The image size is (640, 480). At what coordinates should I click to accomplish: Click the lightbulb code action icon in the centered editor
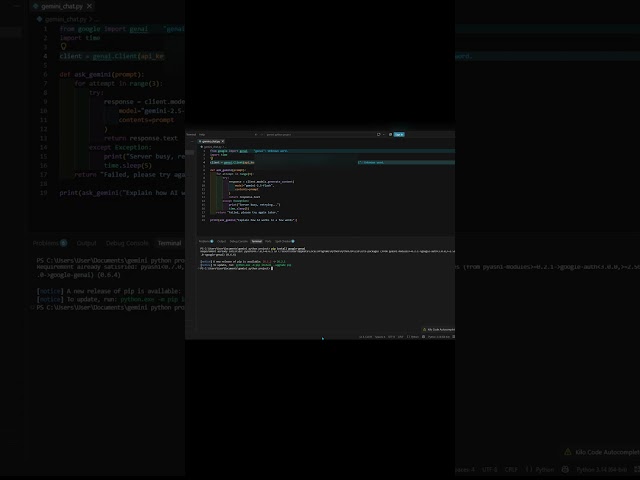212,158
